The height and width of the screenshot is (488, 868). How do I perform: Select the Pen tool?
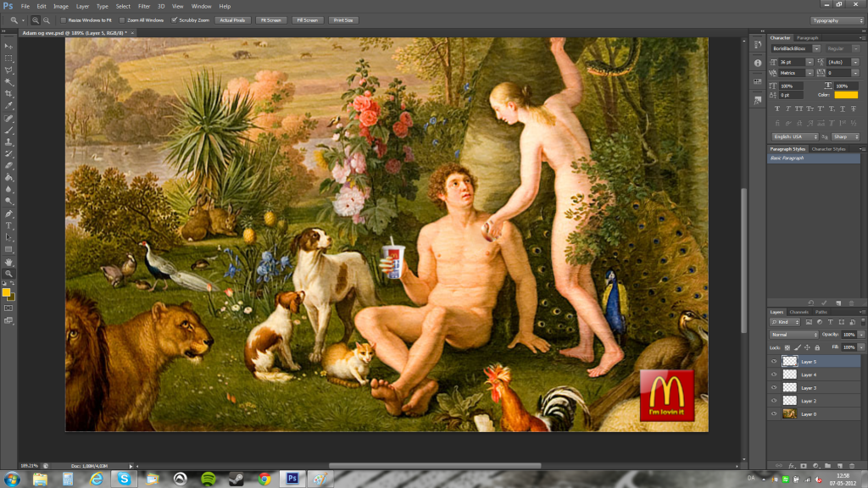(x=8, y=213)
